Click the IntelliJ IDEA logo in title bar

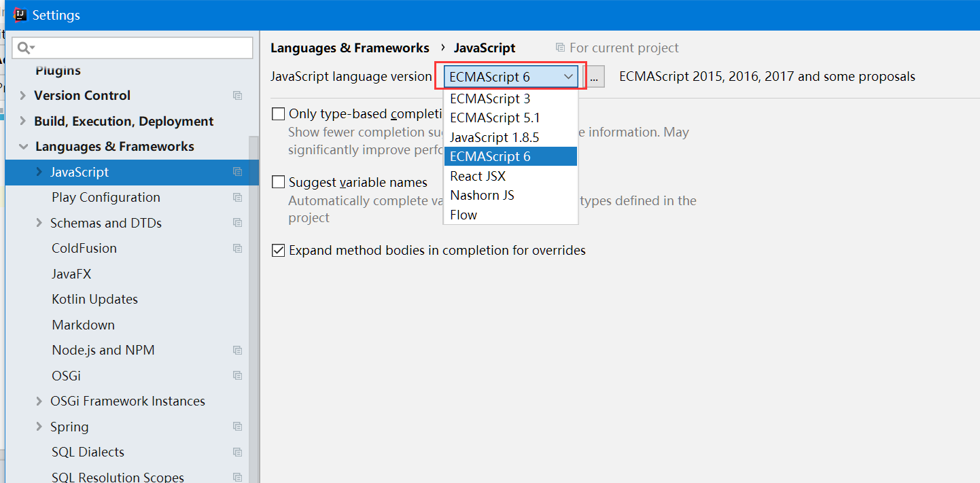[20, 15]
